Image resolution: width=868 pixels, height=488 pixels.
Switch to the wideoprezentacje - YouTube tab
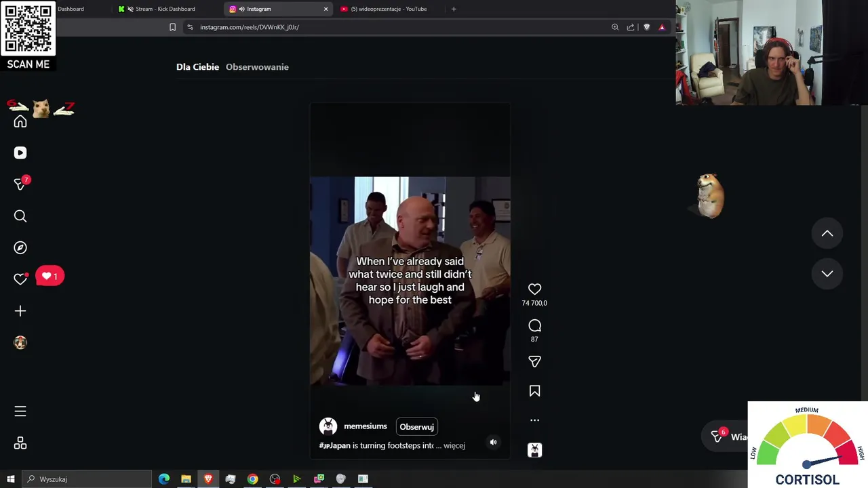389,9
